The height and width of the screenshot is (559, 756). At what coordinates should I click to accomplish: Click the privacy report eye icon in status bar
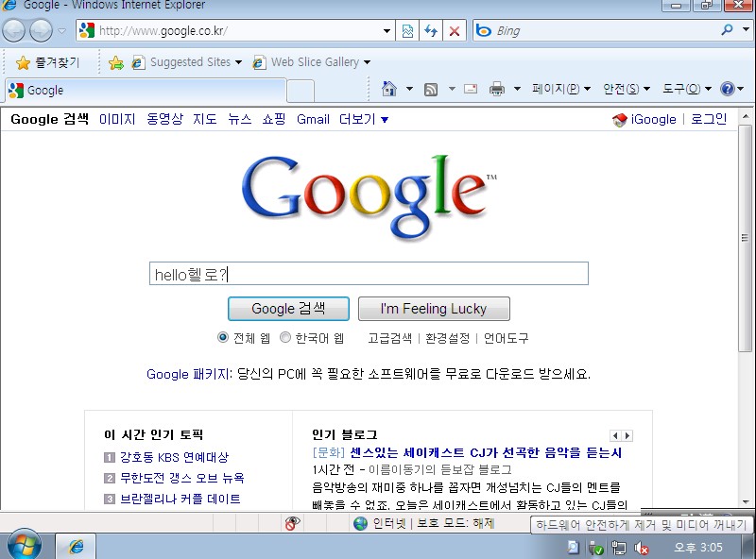click(292, 523)
